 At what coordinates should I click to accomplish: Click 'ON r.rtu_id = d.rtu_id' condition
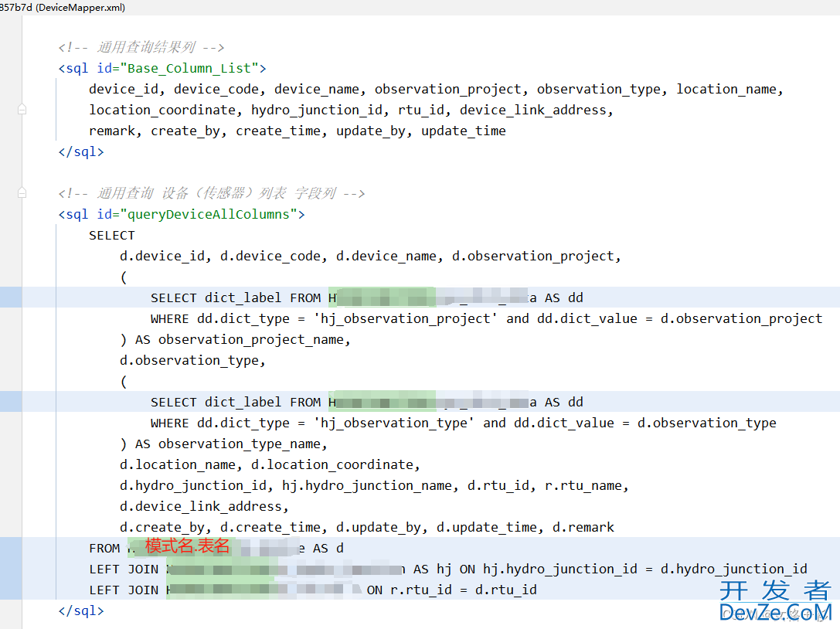coord(451,590)
